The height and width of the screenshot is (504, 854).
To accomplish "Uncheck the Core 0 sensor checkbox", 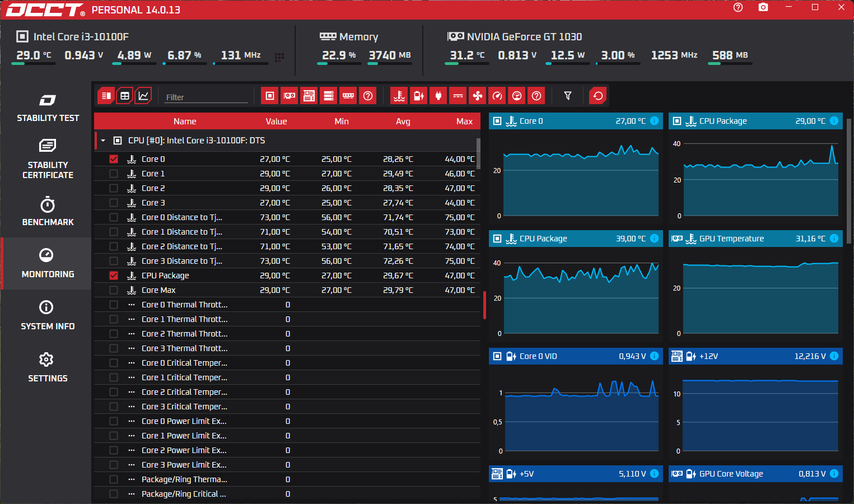I will 114,159.
